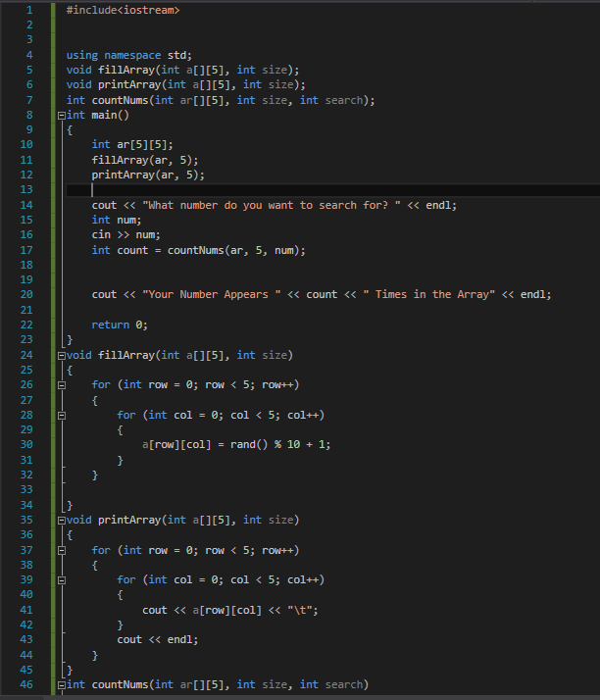Screen dimensions: 600x700
Task: Click 'endl' at the end of line 14
Action: (438, 205)
